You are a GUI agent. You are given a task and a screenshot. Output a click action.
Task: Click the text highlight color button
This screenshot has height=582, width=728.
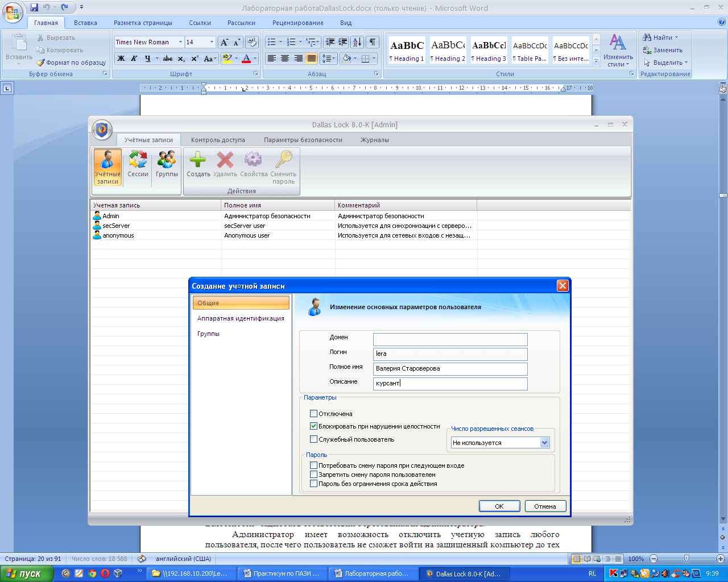pyautogui.click(x=227, y=59)
